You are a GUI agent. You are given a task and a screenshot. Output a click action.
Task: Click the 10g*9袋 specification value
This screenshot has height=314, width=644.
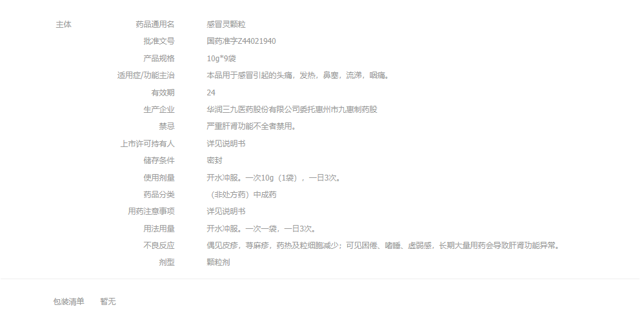click(x=221, y=58)
